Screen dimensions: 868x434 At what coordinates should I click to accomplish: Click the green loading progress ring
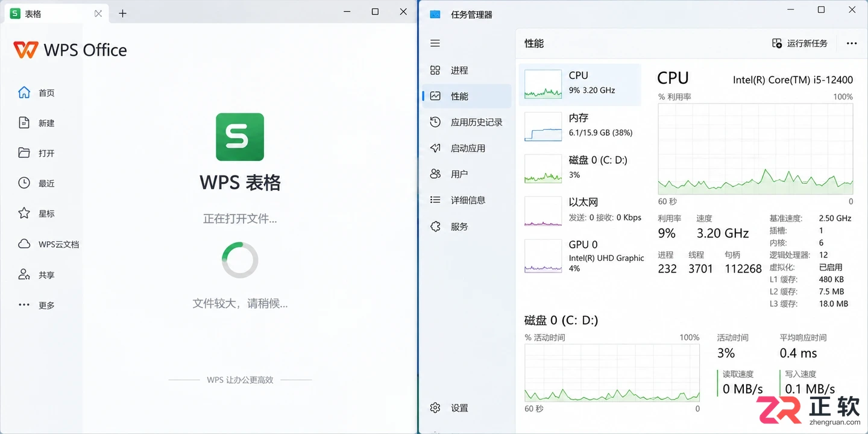point(240,260)
